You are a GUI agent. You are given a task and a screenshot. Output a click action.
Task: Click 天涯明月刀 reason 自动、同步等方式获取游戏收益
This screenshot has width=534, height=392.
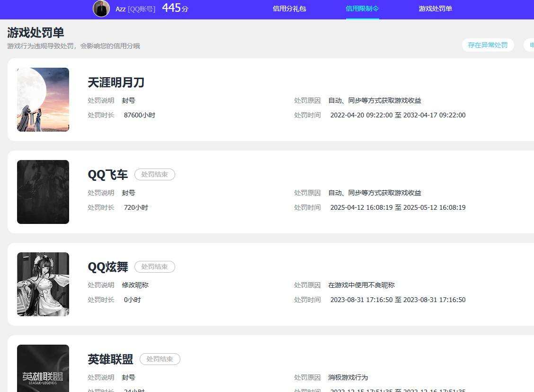pos(374,100)
